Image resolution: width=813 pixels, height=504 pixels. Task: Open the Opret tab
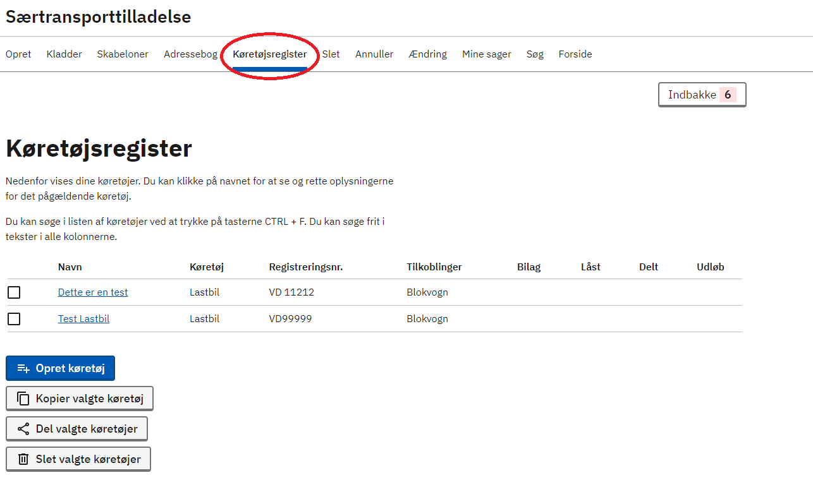(x=18, y=54)
